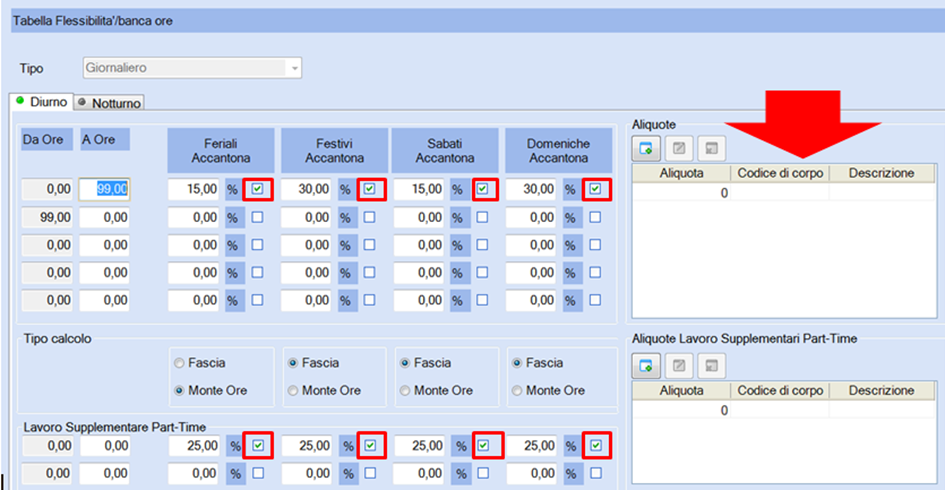Click the Domeniche Accantona column header
Viewport: 945px width, 490px height.
[558, 151]
